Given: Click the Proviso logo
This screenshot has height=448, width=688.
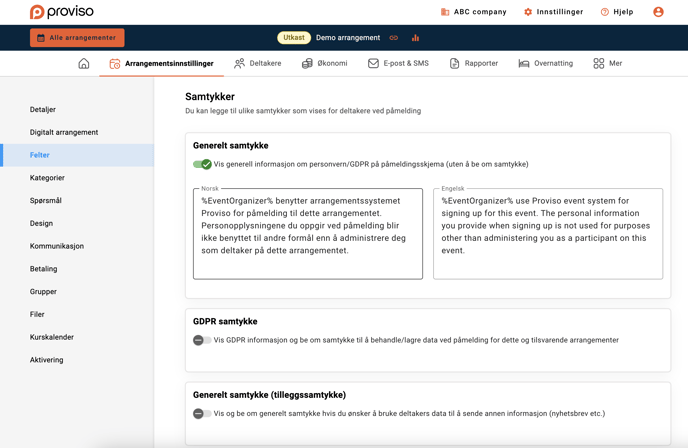Looking at the screenshot, I should (x=62, y=12).
